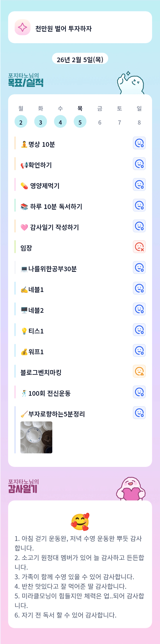Select Wednesday the 4th in the week row
This screenshot has width=160, height=644.
pyautogui.click(x=60, y=122)
